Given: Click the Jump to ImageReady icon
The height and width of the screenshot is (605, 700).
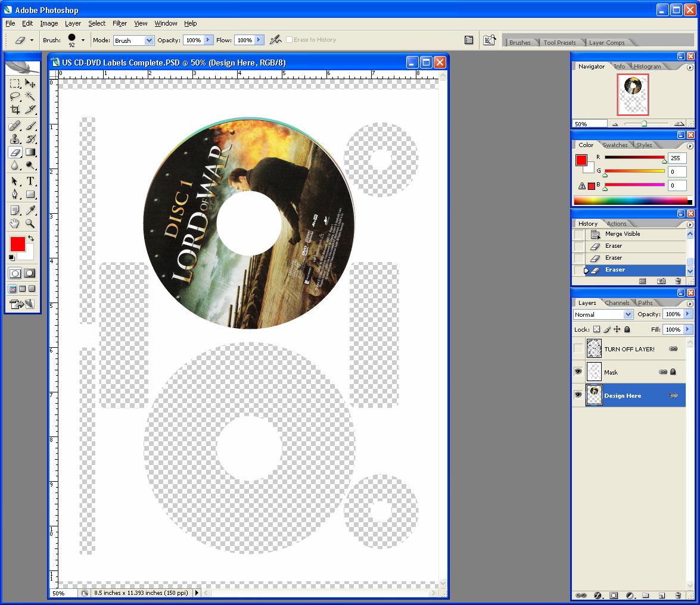Looking at the screenshot, I should (x=22, y=304).
